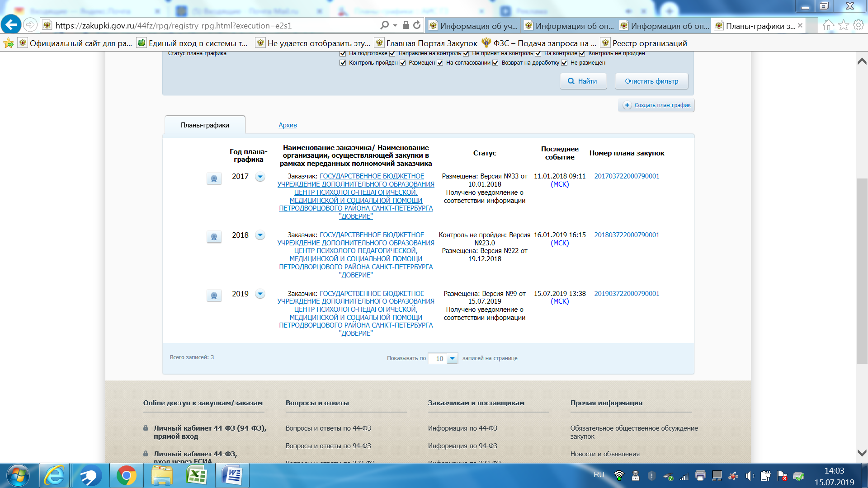Open Excel from the taskbar
The width and height of the screenshot is (868, 488).
click(197, 476)
